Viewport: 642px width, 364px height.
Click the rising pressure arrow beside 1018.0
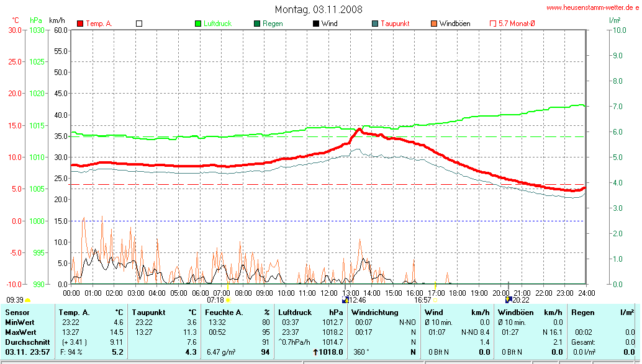[x=315, y=352]
